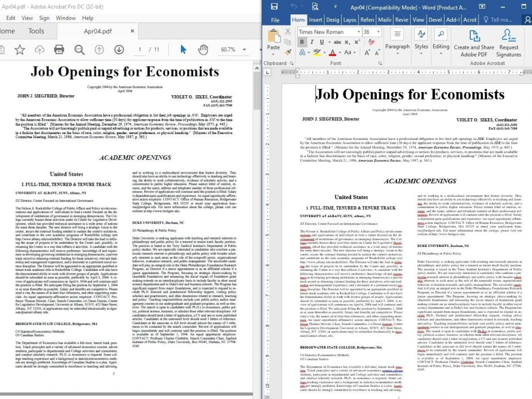Bookmark the PDF with the star icon
532x399 pixels.
[x=20, y=49]
